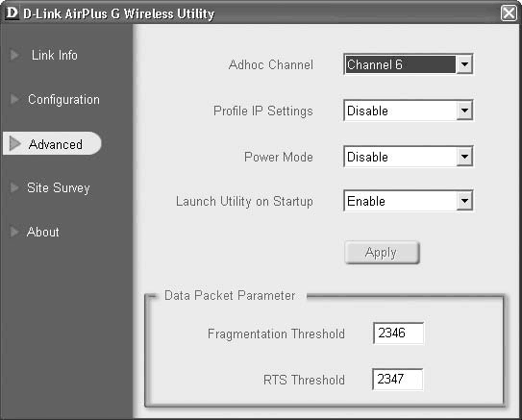This screenshot has height=420, width=522.
Task: Expand the Profile IP Settings dropdown
Action: 464,111
